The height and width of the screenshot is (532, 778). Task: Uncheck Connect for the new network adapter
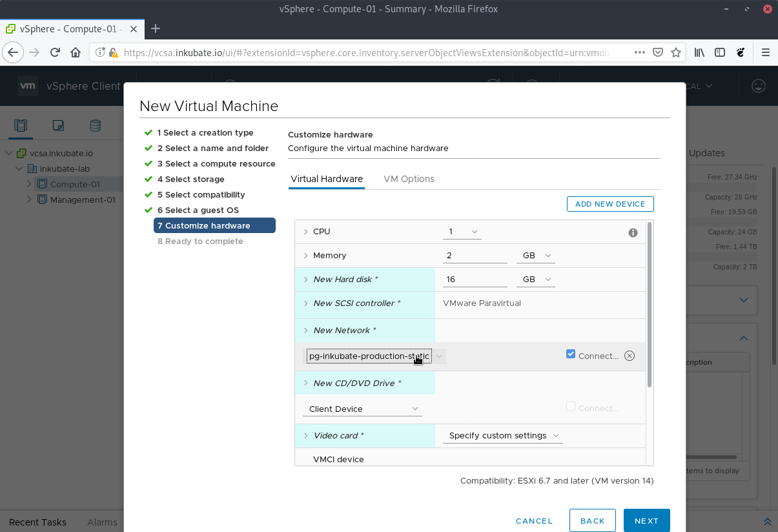[570, 353]
